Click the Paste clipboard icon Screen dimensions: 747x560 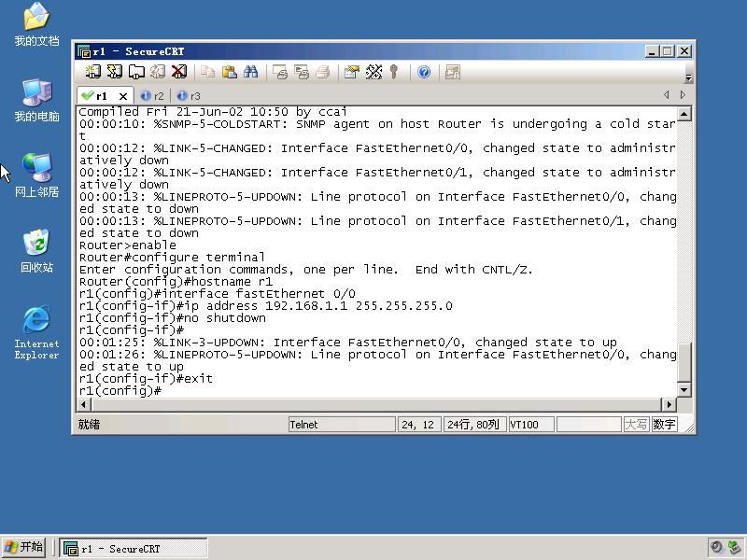[230, 72]
